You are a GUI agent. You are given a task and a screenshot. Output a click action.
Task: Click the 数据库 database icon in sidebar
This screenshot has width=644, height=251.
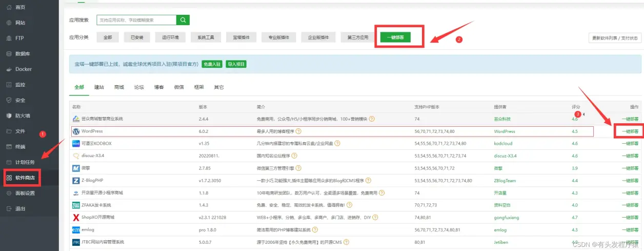9,53
